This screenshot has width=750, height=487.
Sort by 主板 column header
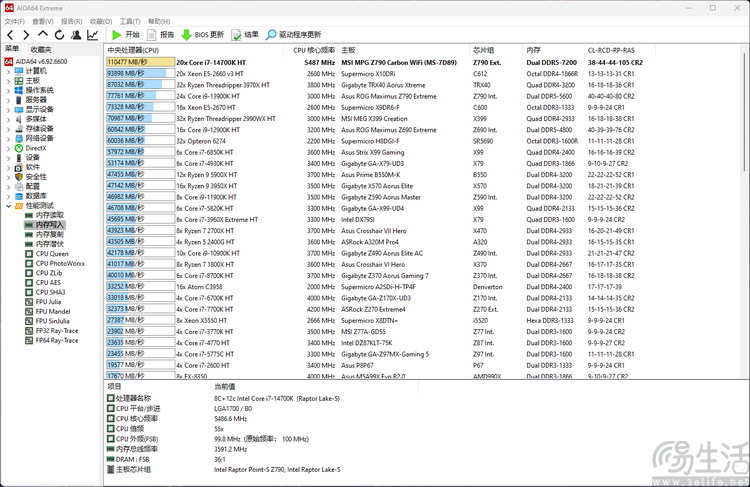[x=404, y=50]
